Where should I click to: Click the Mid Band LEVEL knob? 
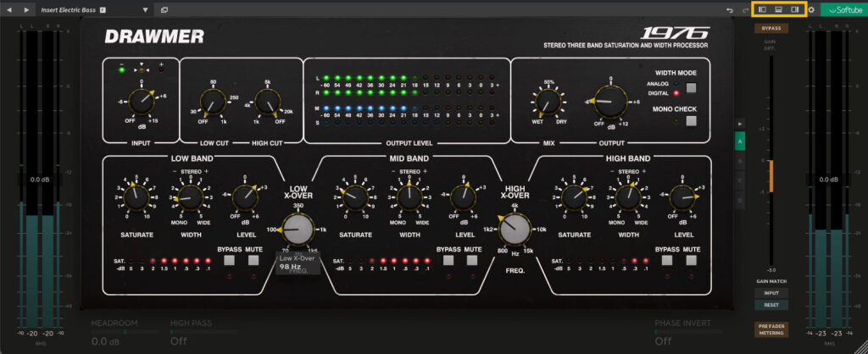point(464,197)
